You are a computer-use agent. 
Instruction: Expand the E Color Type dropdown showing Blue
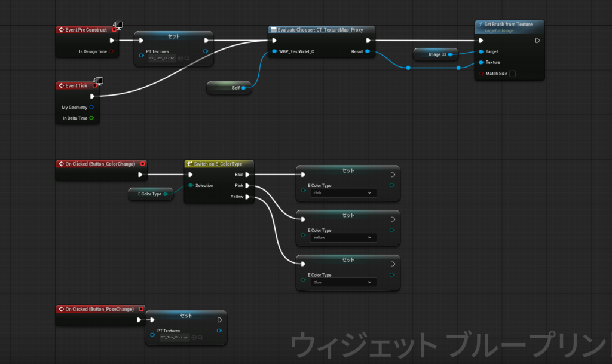(343, 282)
